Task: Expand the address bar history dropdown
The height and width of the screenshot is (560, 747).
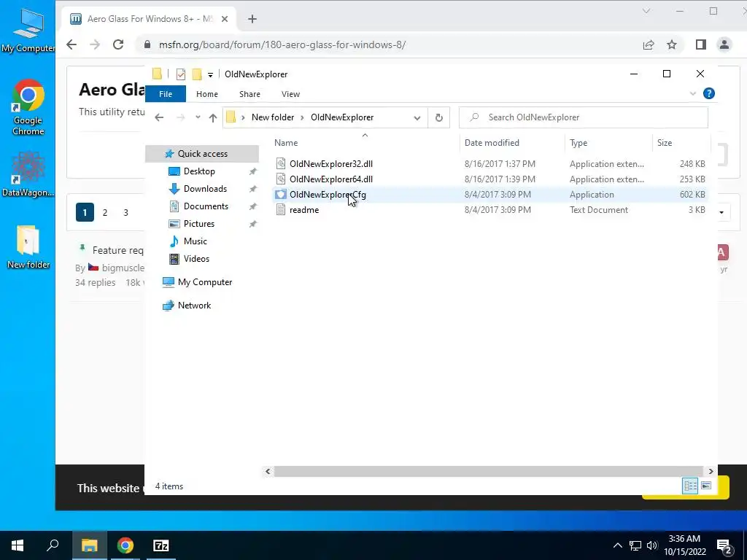Action: pos(417,117)
